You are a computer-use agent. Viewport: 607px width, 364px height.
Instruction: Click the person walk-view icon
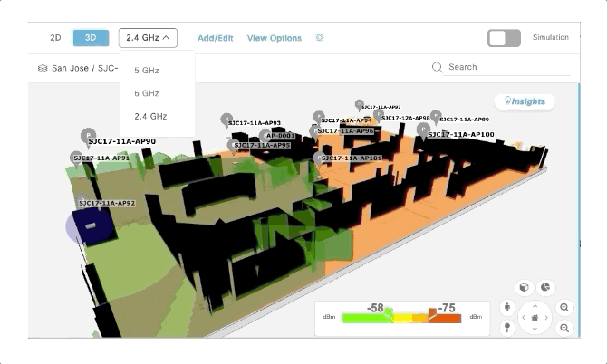click(506, 309)
